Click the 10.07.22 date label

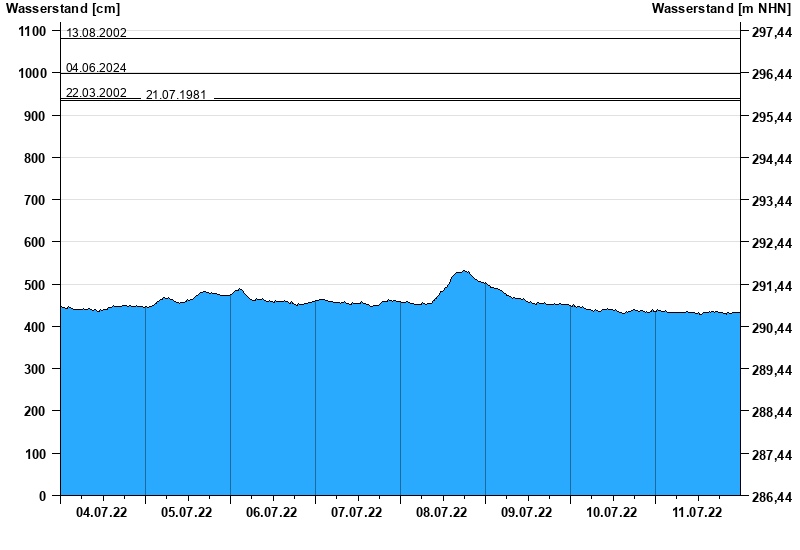coord(612,513)
